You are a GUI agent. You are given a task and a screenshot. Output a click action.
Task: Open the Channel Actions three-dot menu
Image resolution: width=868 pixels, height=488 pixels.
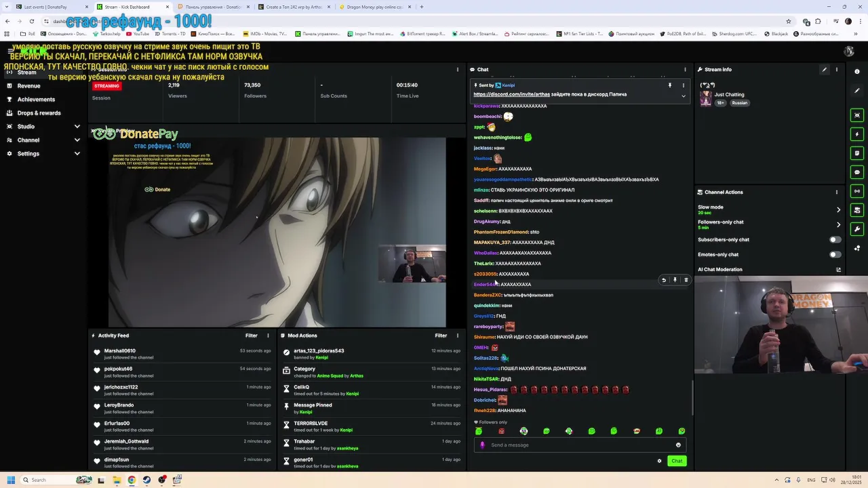click(x=837, y=192)
